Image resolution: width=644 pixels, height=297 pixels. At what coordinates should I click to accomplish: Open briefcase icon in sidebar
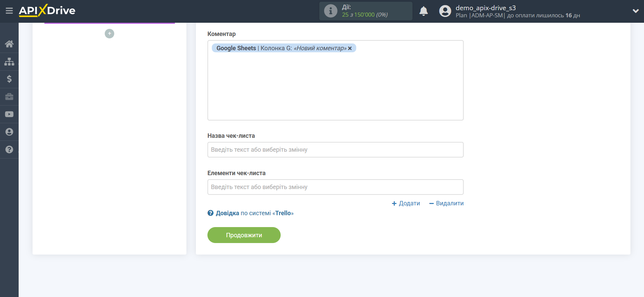pos(9,97)
